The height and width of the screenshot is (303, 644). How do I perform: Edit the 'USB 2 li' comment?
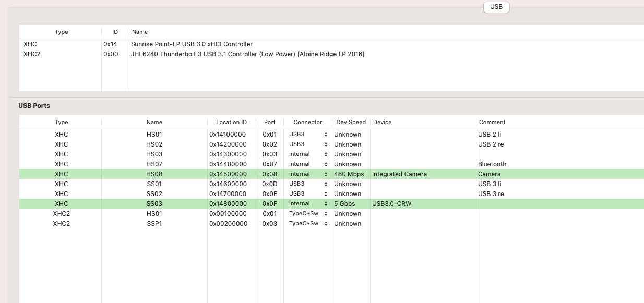490,135
